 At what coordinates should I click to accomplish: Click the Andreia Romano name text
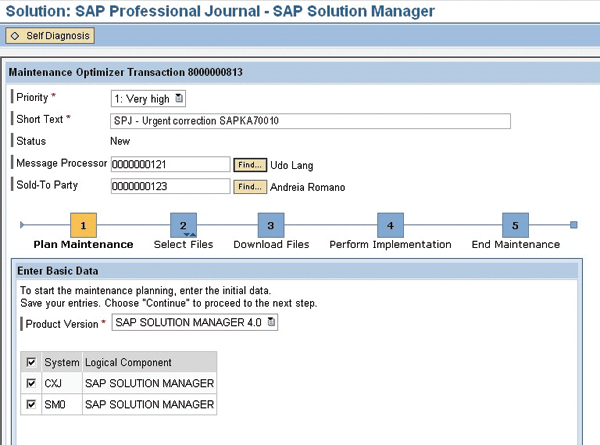pyautogui.click(x=308, y=187)
